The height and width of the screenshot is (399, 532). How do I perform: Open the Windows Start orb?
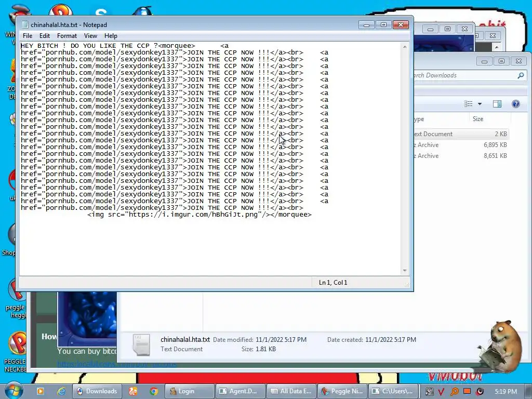click(x=14, y=391)
